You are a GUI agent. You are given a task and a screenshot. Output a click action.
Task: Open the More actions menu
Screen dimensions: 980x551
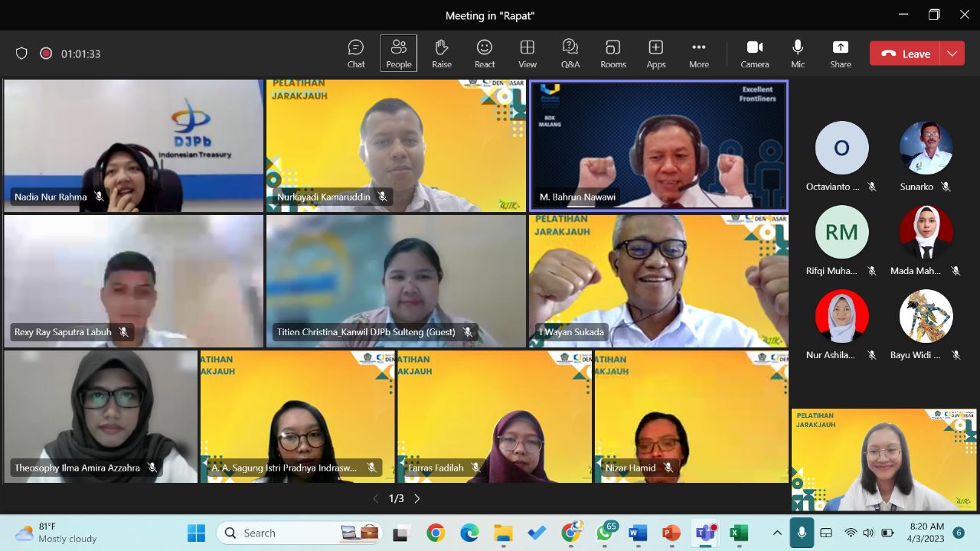tap(699, 54)
